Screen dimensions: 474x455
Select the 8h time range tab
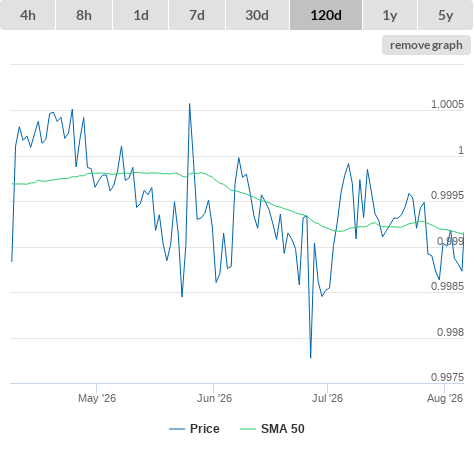tap(84, 15)
